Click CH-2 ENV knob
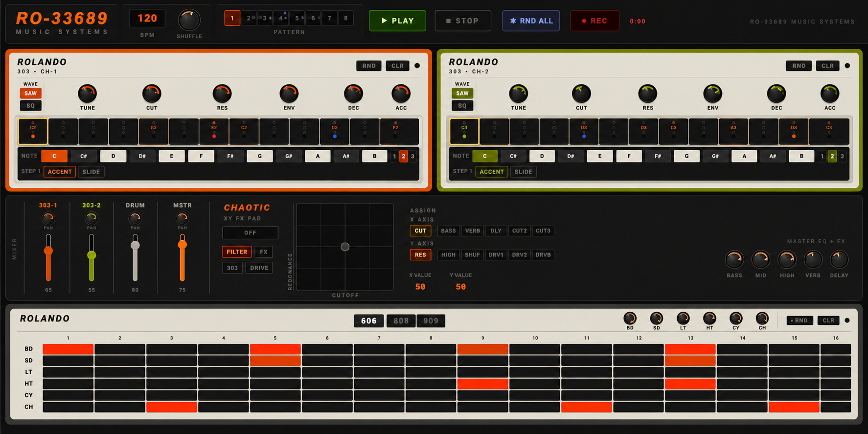The width and height of the screenshot is (868, 434). point(713,93)
